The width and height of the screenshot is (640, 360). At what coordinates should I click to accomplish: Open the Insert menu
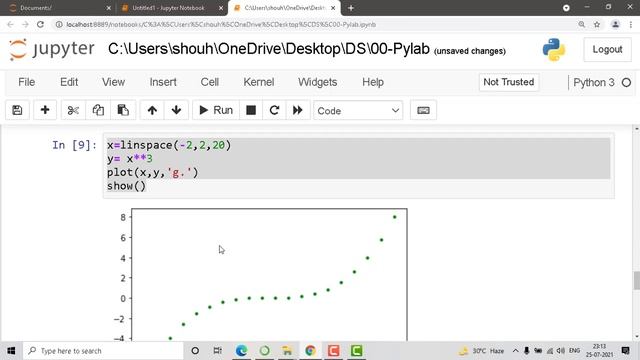tap(163, 82)
